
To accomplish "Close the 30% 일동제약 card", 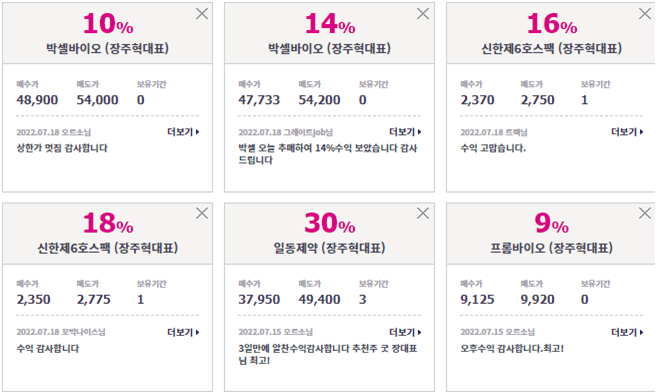I will click(x=423, y=213).
